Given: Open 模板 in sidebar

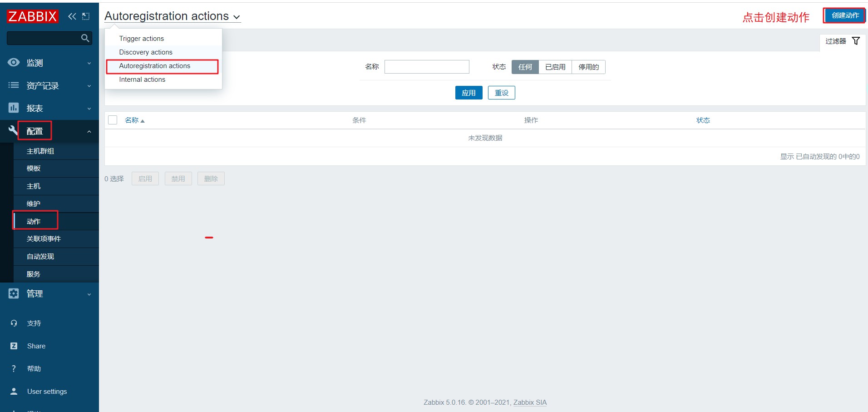Looking at the screenshot, I should [56, 169].
